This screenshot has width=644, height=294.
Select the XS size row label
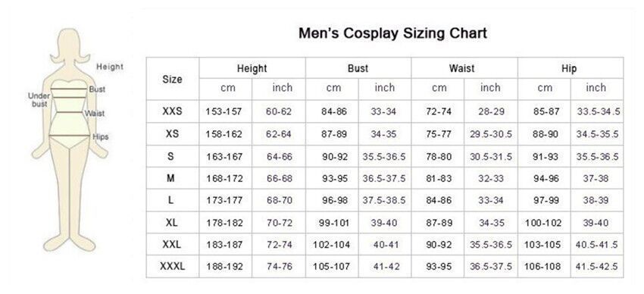173,134
